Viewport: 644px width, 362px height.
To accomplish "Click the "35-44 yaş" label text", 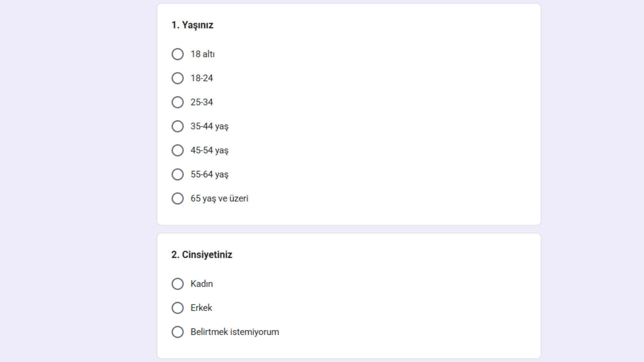I will point(209,126).
